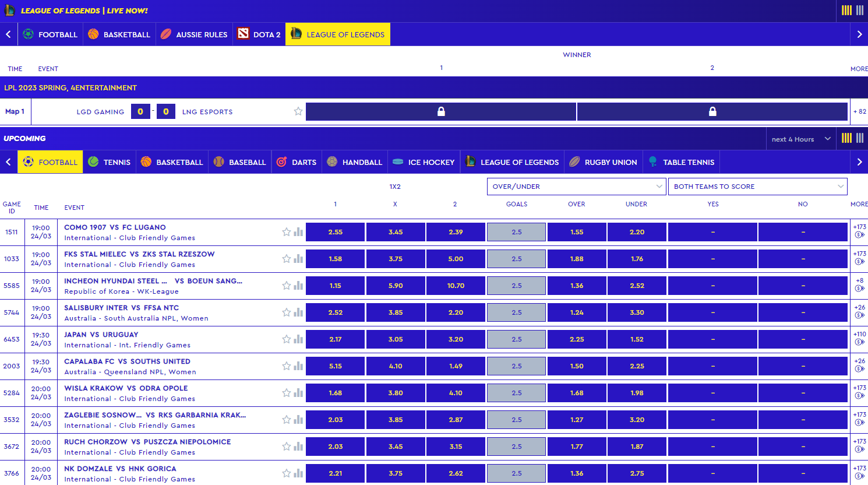
Task: Switch to upcoming Ice Hockey tab
Action: (424, 162)
